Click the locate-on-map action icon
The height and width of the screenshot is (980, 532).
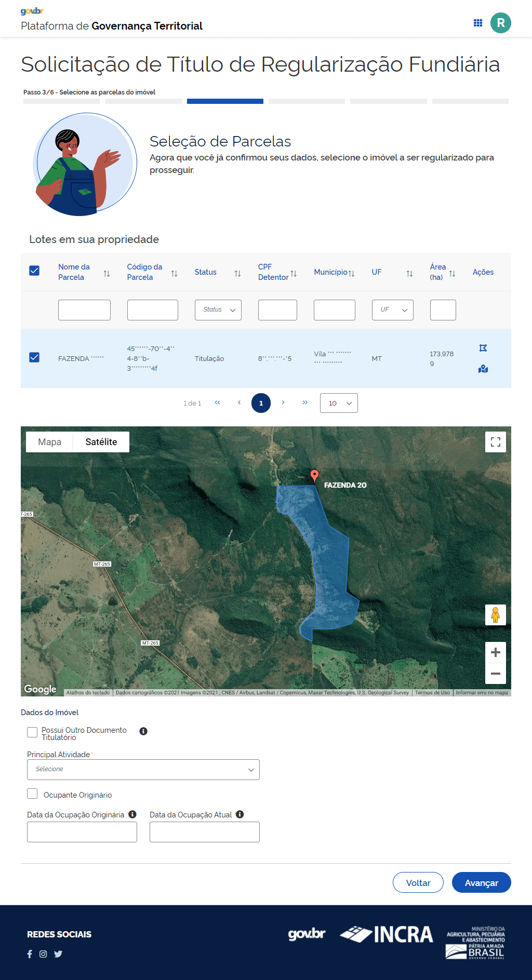483,369
